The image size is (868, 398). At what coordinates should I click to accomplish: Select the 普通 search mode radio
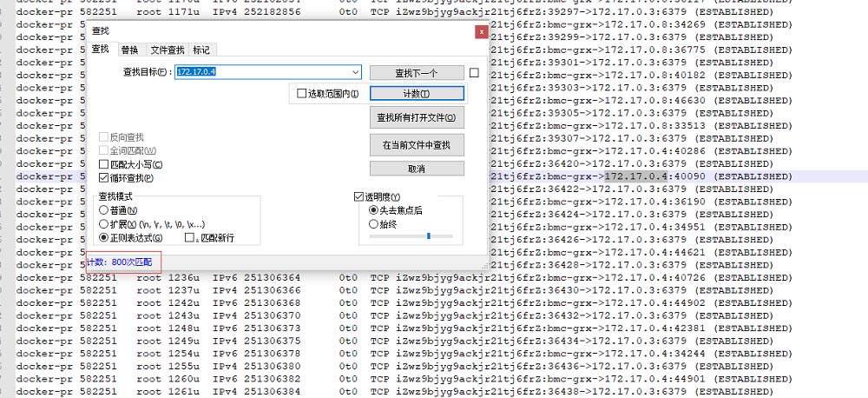(x=104, y=210)
